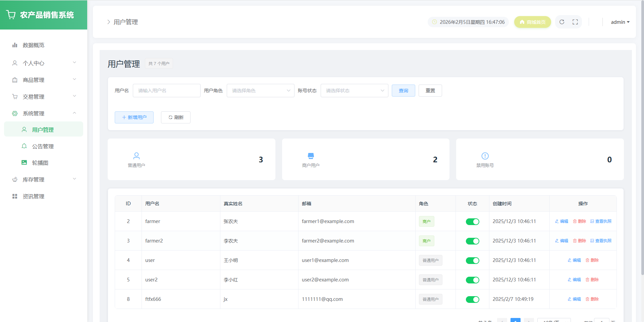Delete the user farmer2

579,241
